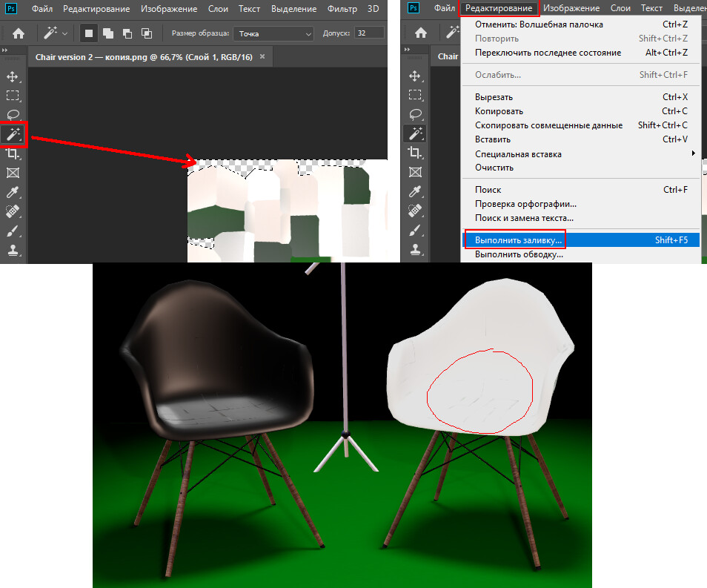707x588 pixels.
Task: Open the Слои menu in left window
Action: pos(218,9)
